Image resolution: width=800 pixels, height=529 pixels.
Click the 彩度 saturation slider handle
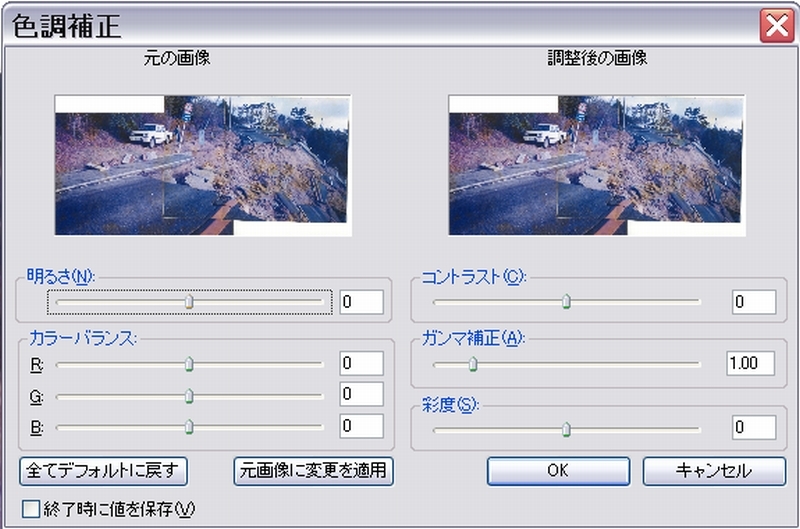pyautogui.click(x=566, y=430)
